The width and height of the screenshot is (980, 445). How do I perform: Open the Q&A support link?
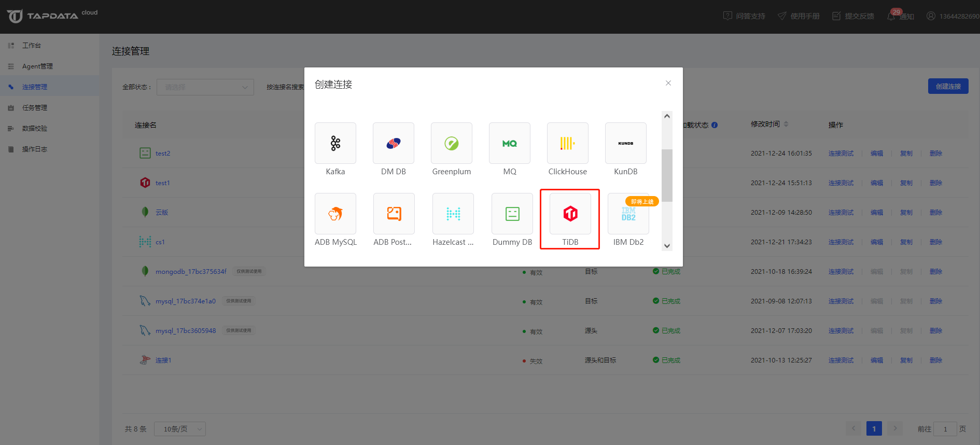pos(744,16)
